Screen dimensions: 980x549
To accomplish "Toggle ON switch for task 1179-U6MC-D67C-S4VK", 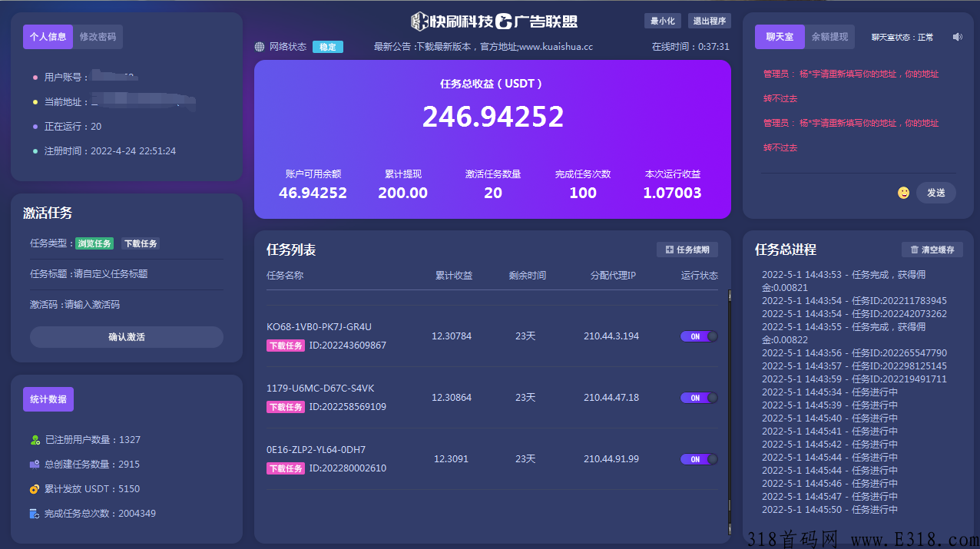I will [x=699, y=398].
